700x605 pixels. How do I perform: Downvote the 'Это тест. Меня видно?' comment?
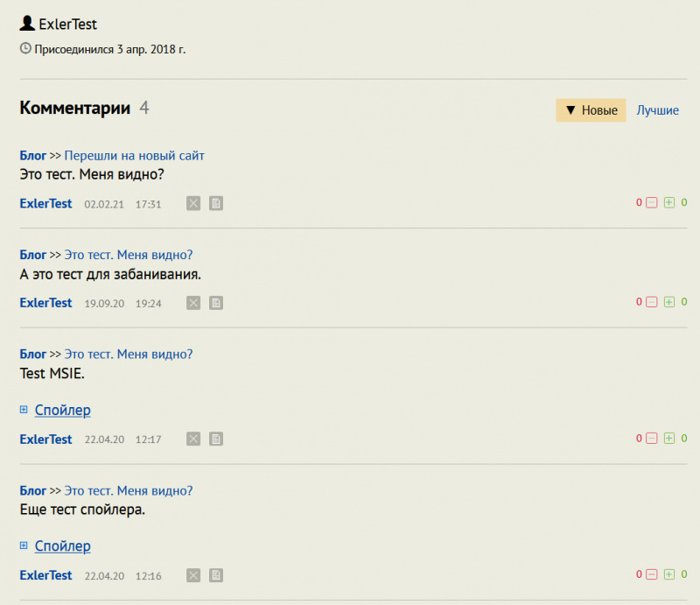(651, 203)
